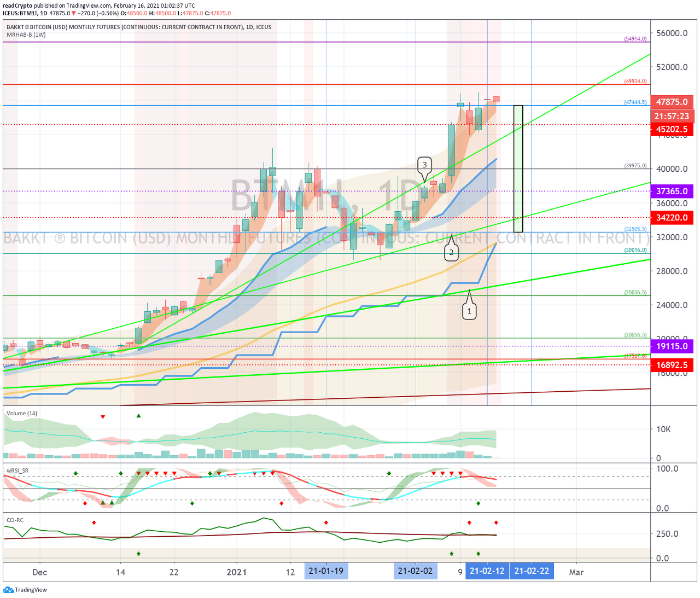Viewport: 700px width, 598px height.
Task: Click the 40000.0 price axis label
Action: pyautogui.click(x=672, y=169)
